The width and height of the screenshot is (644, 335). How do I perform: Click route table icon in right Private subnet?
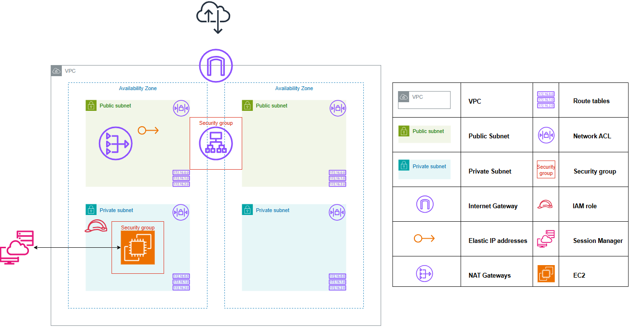pyautogui.click(x=338, y=282)
